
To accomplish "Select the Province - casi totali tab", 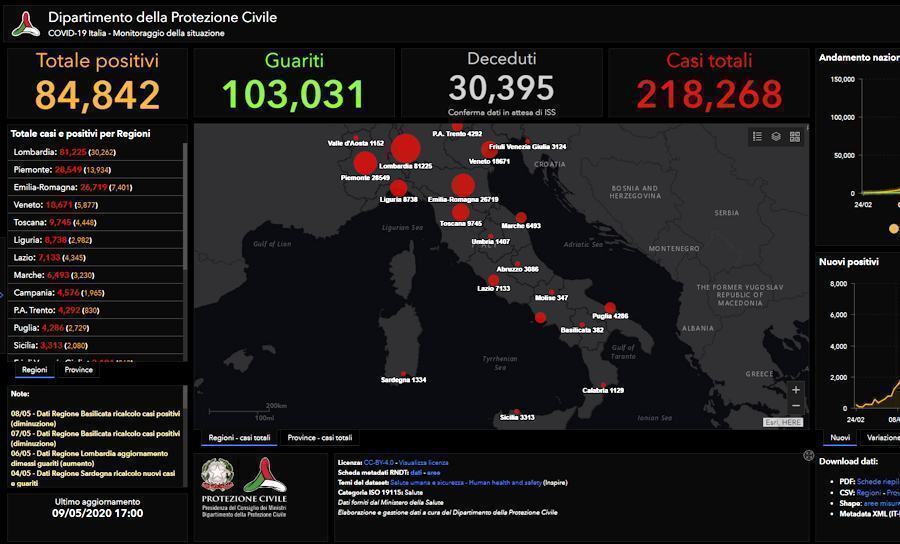I will tap(320, 438).
